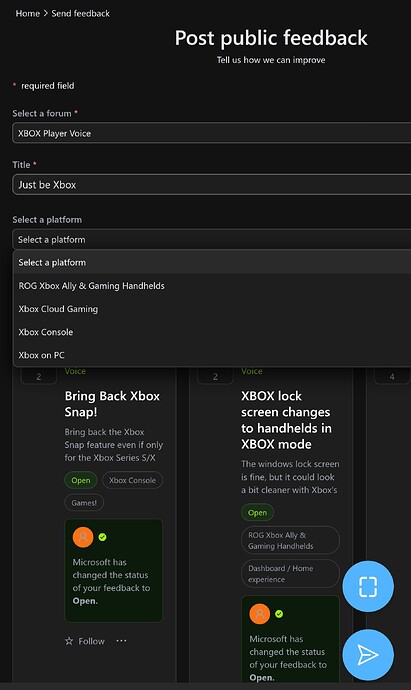Click status message in Xbox Snap card

tap(111, 581)
